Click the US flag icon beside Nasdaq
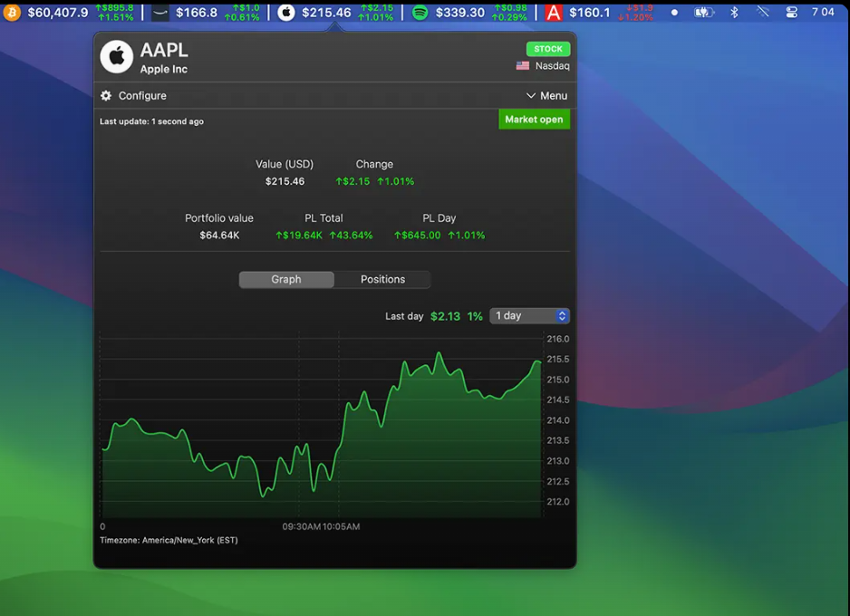The image size is (850, 616). [x=523, y=65]
